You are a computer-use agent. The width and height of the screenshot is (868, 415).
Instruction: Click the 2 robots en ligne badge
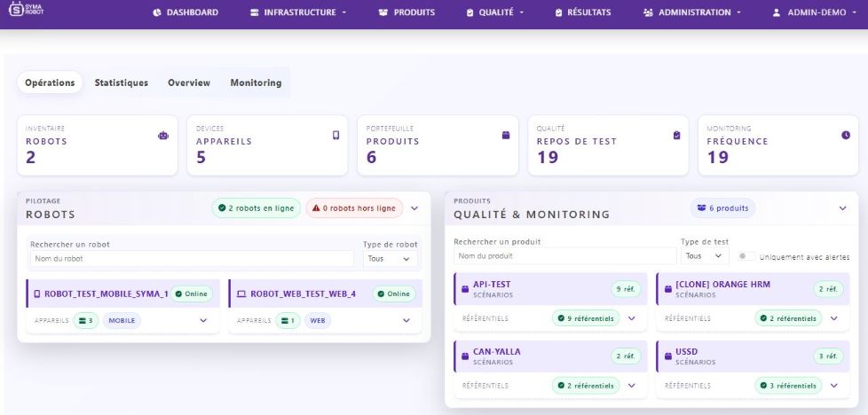(x=256, y=208)
